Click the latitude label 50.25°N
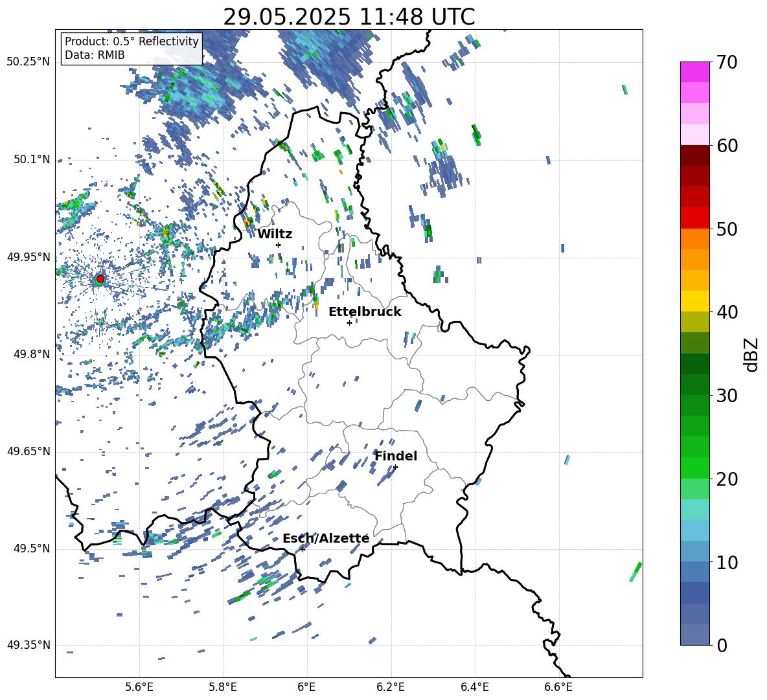 29,62
